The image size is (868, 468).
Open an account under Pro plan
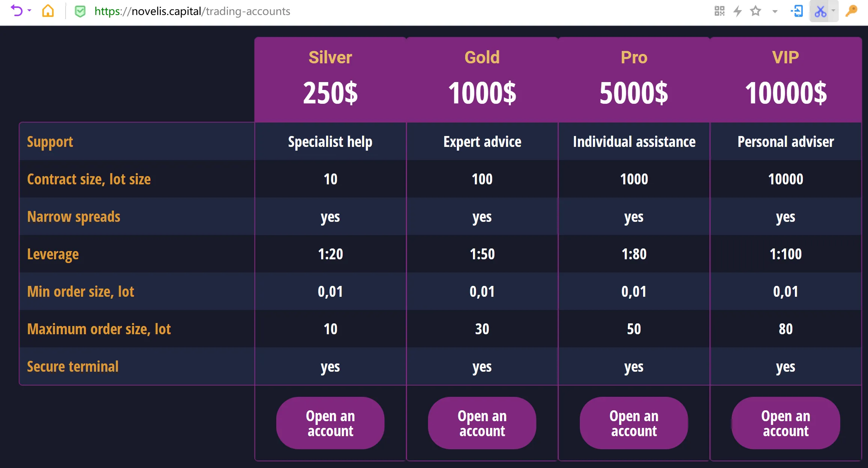coord(634,423)
